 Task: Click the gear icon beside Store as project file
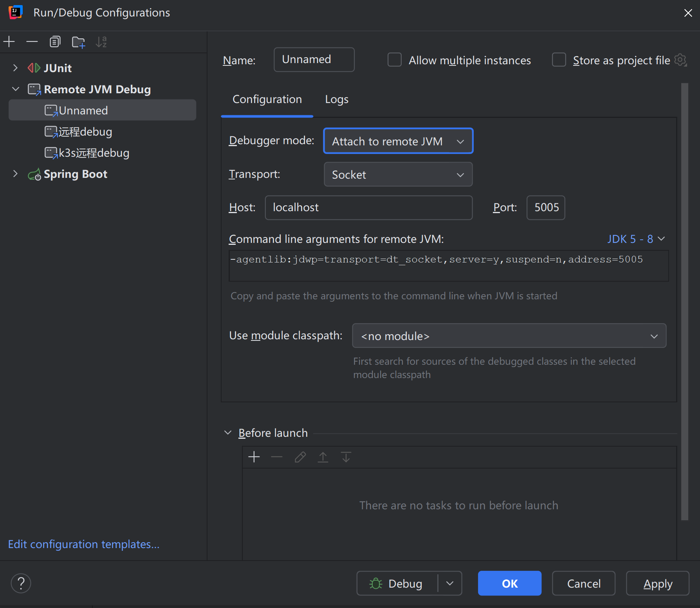(x=680, y=60)
